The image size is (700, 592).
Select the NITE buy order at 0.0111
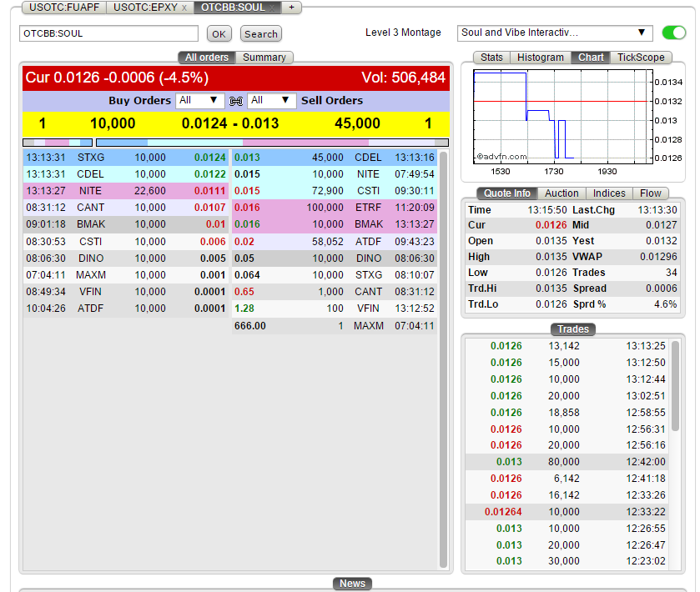pyautogui.click(x=126, y=191)
